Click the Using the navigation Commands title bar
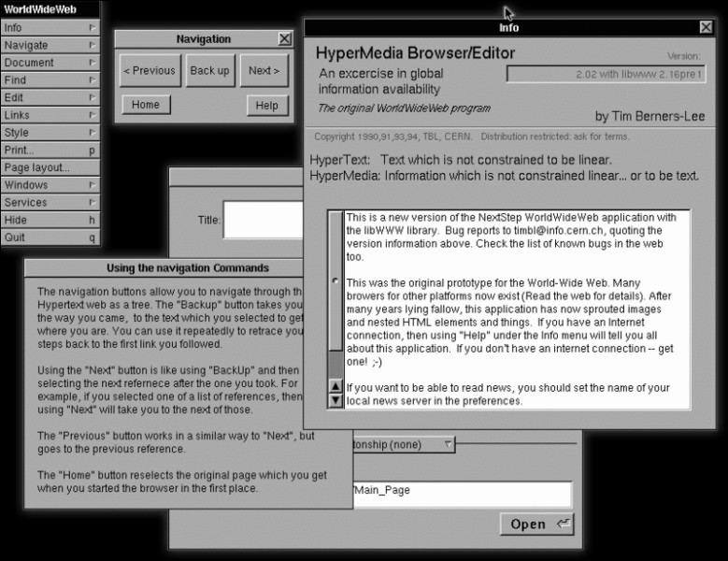The image size is (728, 561). coord(164,268)
